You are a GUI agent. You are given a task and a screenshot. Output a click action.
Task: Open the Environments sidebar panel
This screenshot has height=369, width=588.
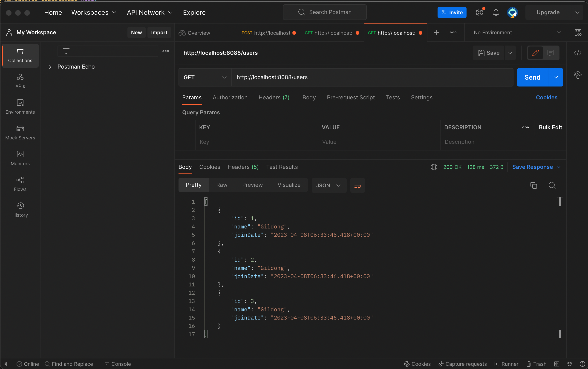[20, 107]
